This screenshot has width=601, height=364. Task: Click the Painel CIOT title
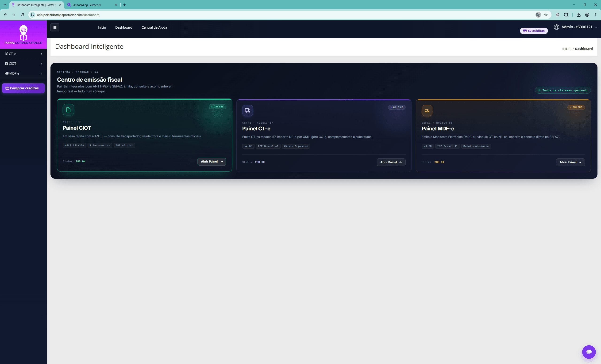[x=77, y=128]
